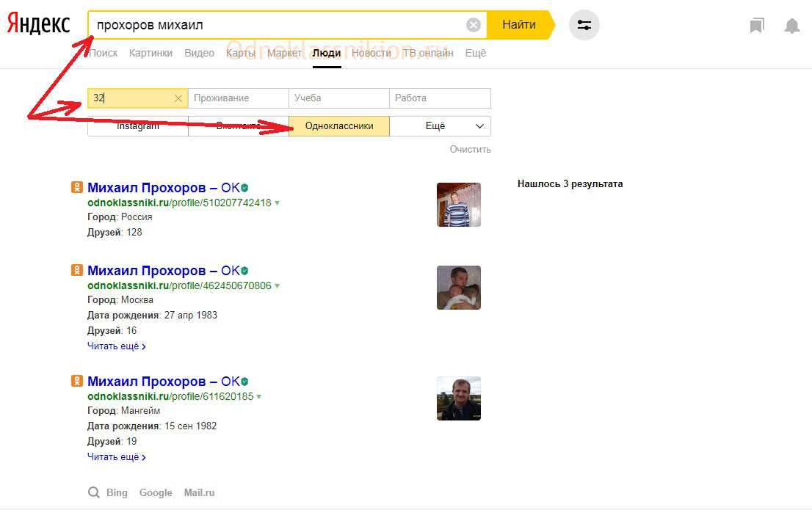The height and width of the screenshot is (510, 812).
Task: Expand Читать ещё under the Мангейм result
Action: [117, 456]
